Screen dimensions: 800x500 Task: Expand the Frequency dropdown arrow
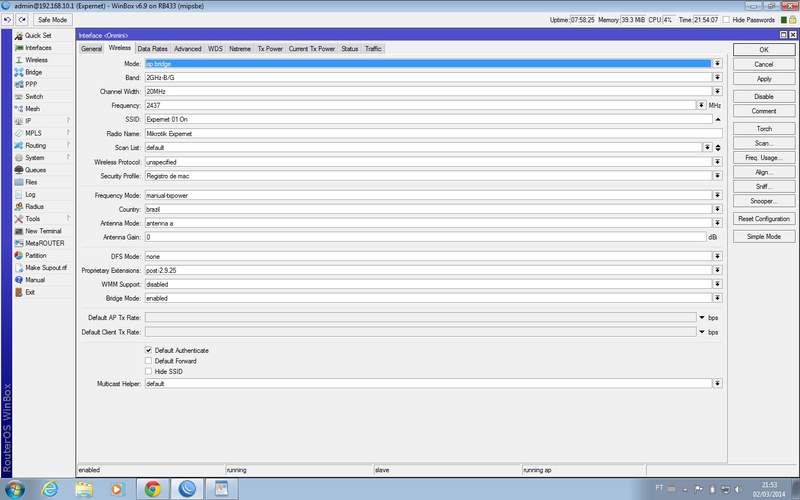[x=702, y=105]
